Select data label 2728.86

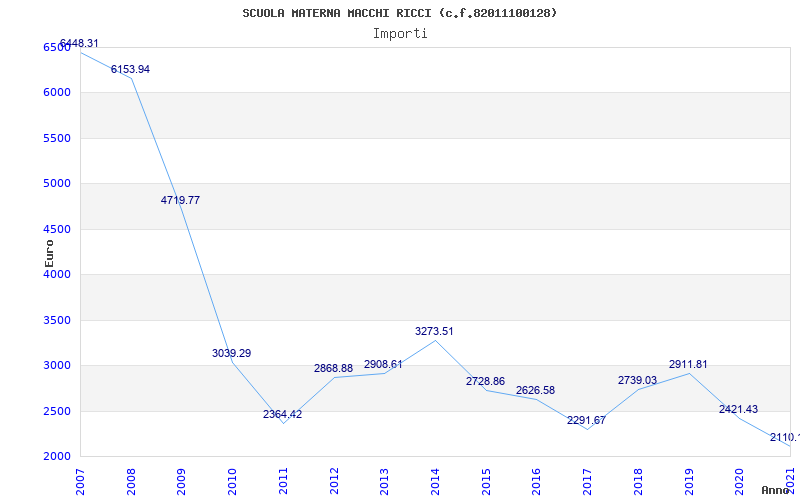[x=485, y=381]
